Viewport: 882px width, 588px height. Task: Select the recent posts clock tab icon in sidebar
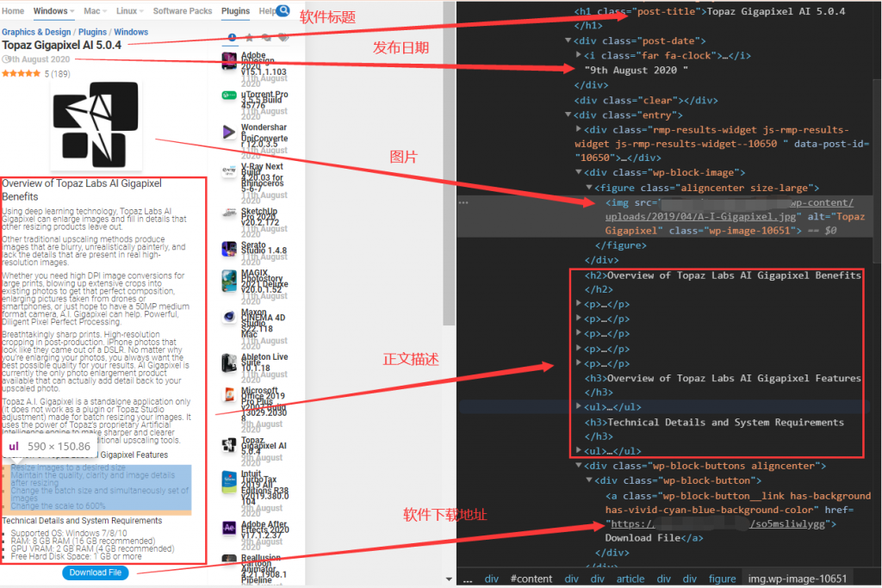click(232, 38)
